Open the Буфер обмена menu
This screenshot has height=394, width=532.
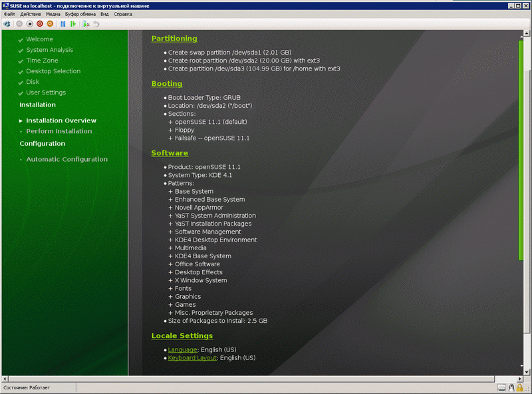coord(80,14)
